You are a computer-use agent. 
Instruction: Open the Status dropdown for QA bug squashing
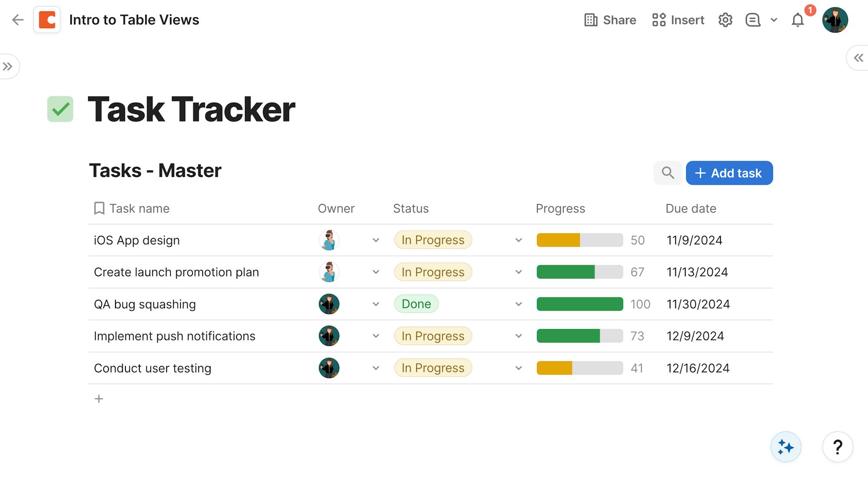519,304
